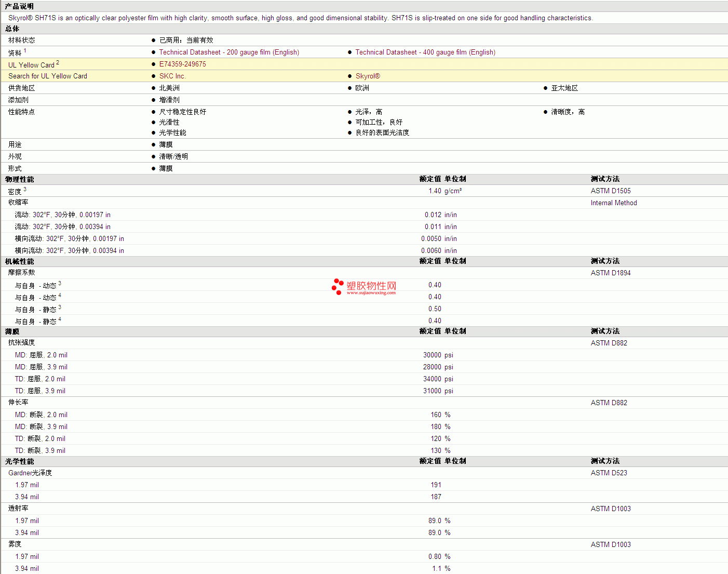728x574 pixels.
Task: Select the status text 已商用：当前有效
Action: [x=186, y=40]
